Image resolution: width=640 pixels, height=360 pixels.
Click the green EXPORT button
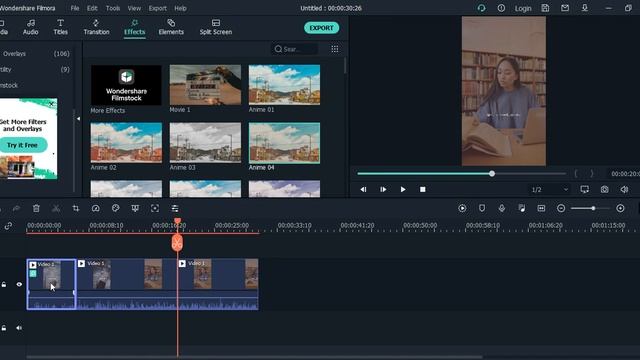322,28
